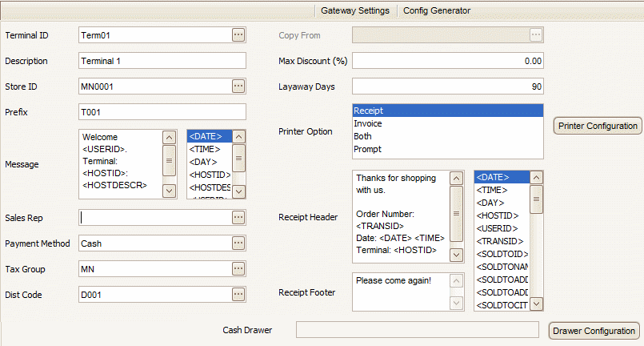Choose Both in Printer Option list

click(x=362, y=137)
